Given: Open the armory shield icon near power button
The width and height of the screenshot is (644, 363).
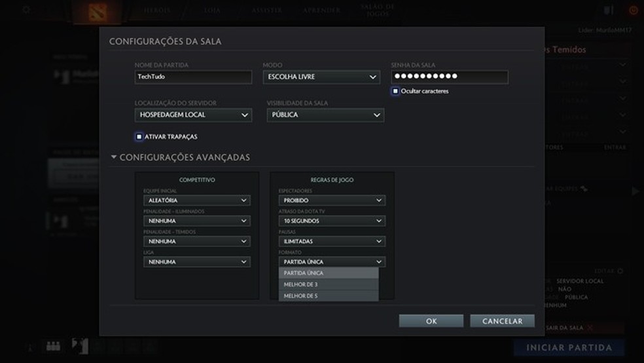Looking at the screenshot, I should [609, 10].
